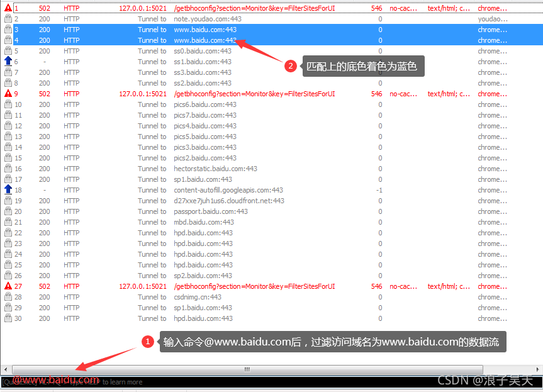The height and width of the screenshot is (392, 543).
Task: Click the lock icon of session 21
Action: 8,222
